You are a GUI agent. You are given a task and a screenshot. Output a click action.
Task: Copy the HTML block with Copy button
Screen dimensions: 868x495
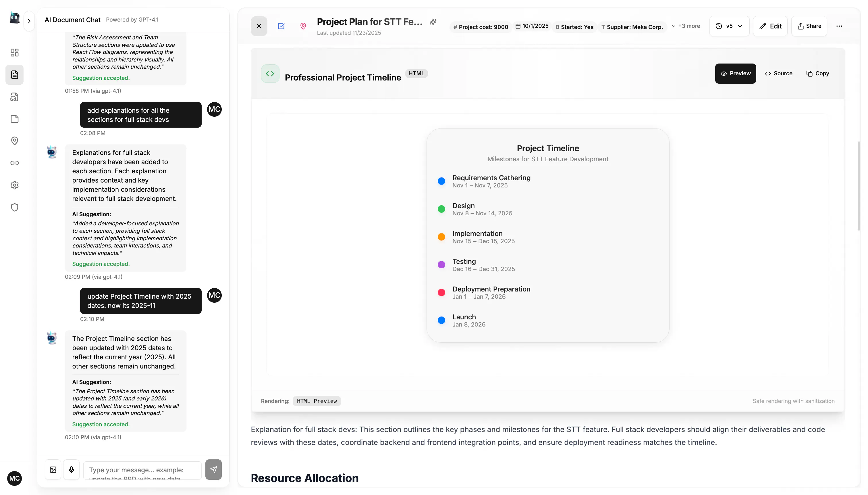[x=817, y=73]
